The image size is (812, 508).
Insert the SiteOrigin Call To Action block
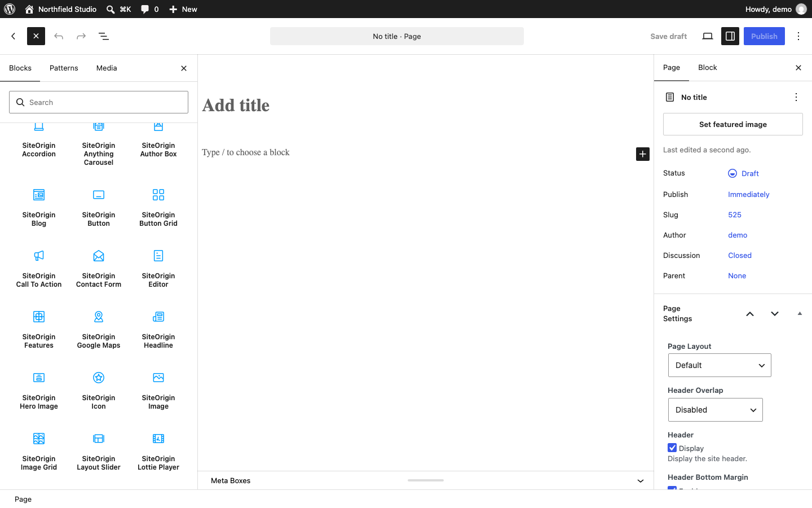39,268
